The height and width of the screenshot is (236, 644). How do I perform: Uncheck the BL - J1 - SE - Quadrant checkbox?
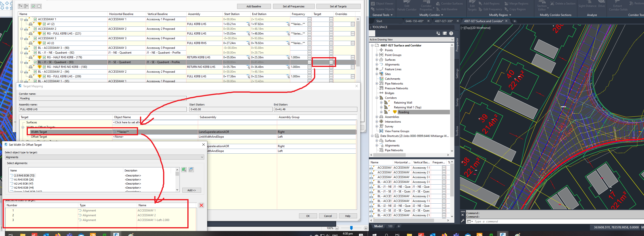pos(35,62)
